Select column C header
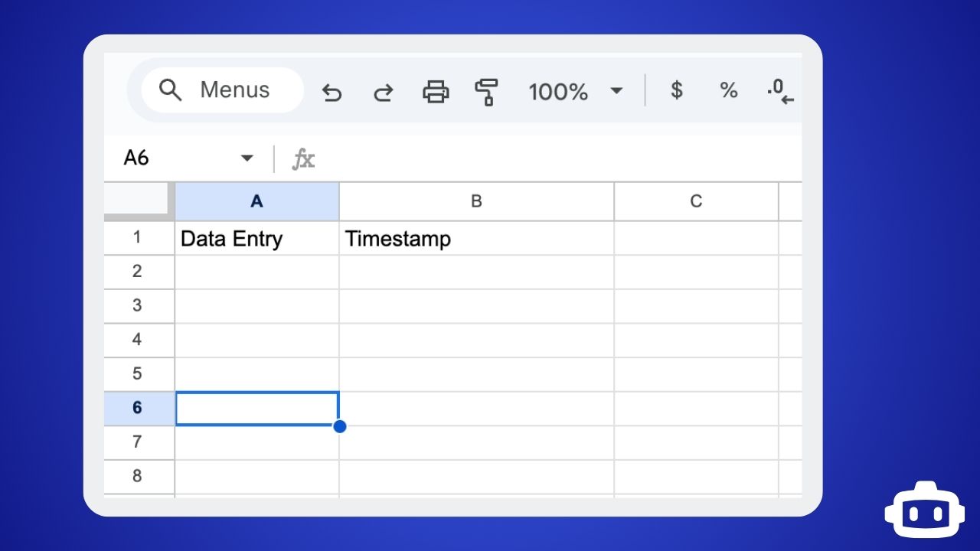The height and width of the screenshot is (551, 980). point(696,201)
